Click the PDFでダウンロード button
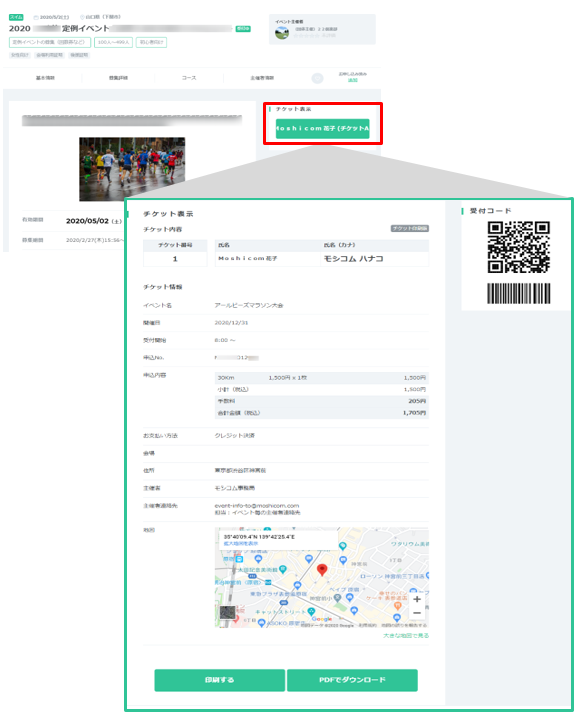Image resolution: width=586 pixels, height=723 pixels. pos(352,680)
